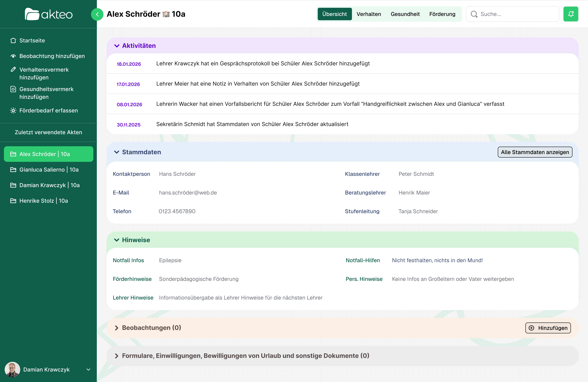Click the eye icon for Beobachtung hinzufügen

click(x=13, y=56)
